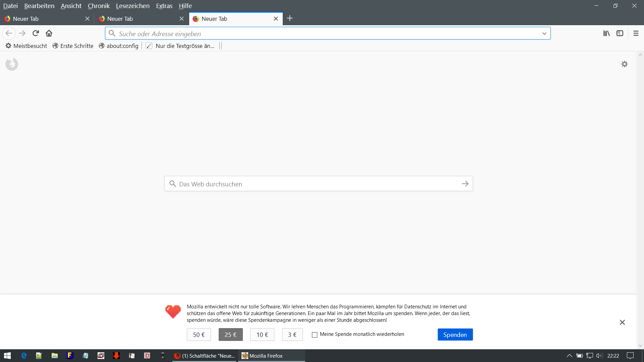Open the Lesezeichen menu

pyautogui.click(x=132, y=6)
